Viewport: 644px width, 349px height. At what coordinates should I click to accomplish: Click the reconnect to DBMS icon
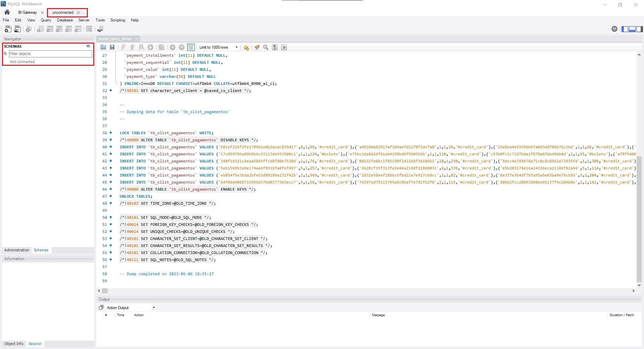tap(100, 29)
